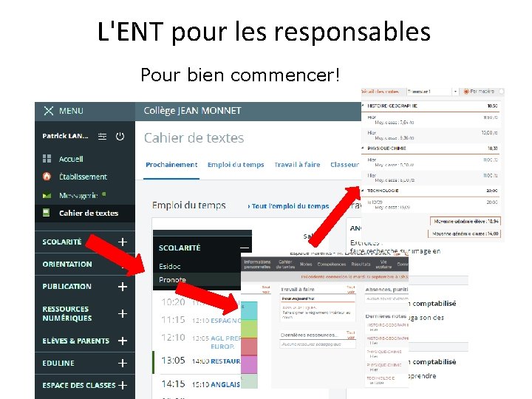Click the 11:15 ESPAGNOL timetable entry

pos(201,320)
